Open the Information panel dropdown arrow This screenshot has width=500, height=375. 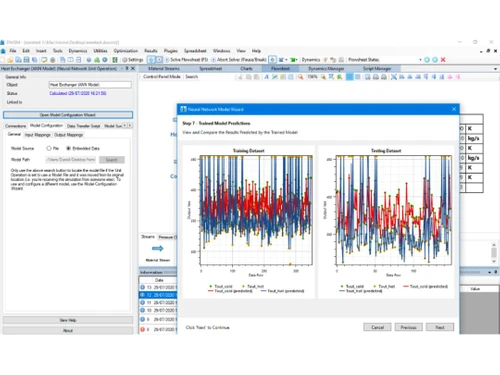(x=490, y=272)
